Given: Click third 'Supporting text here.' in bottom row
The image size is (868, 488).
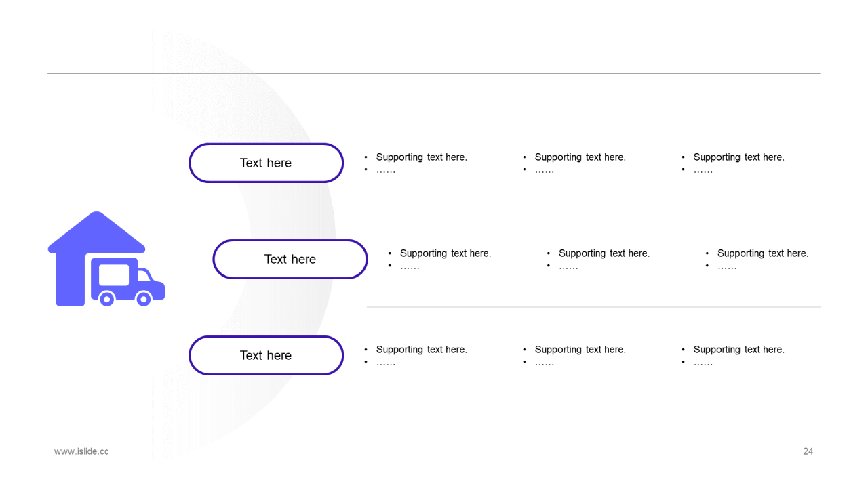Looking at the screenshot, I should pos(738,350).
